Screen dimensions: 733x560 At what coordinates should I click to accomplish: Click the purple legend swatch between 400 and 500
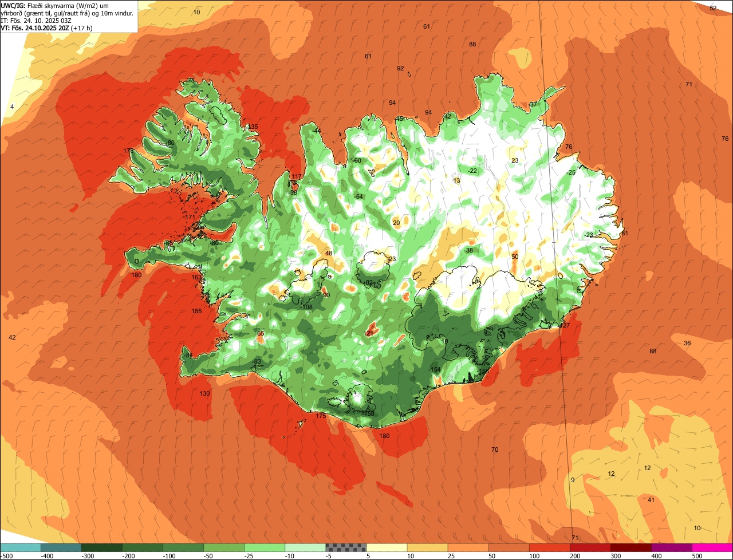(x=671, y=547)
